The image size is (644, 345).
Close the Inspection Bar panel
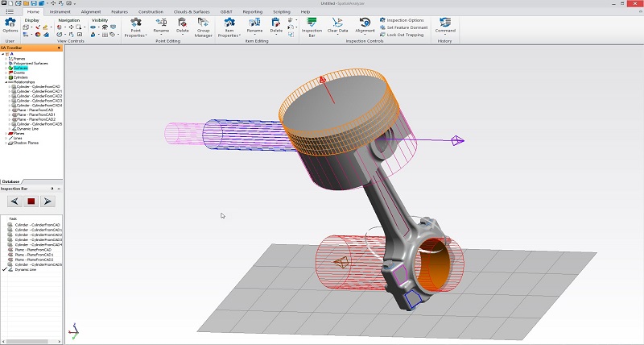(x=59, y=189)
